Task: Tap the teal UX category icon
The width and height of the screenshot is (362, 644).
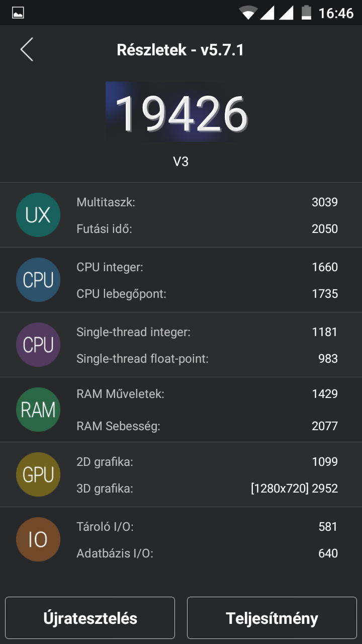Action: 38,215
